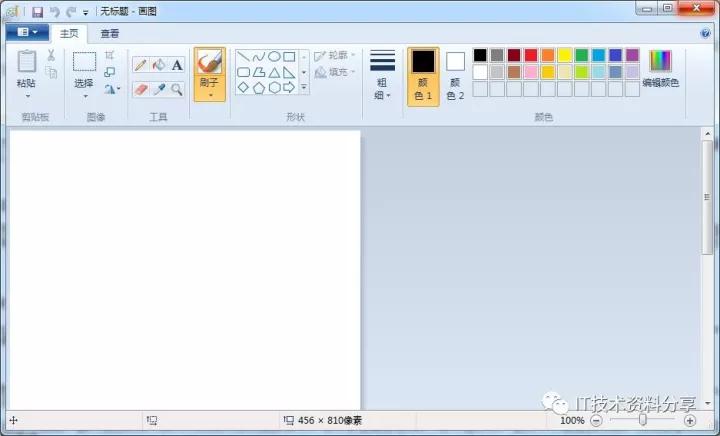Click the Redo arrow
This screenshot has height=436, width=720.
point(71,11)
